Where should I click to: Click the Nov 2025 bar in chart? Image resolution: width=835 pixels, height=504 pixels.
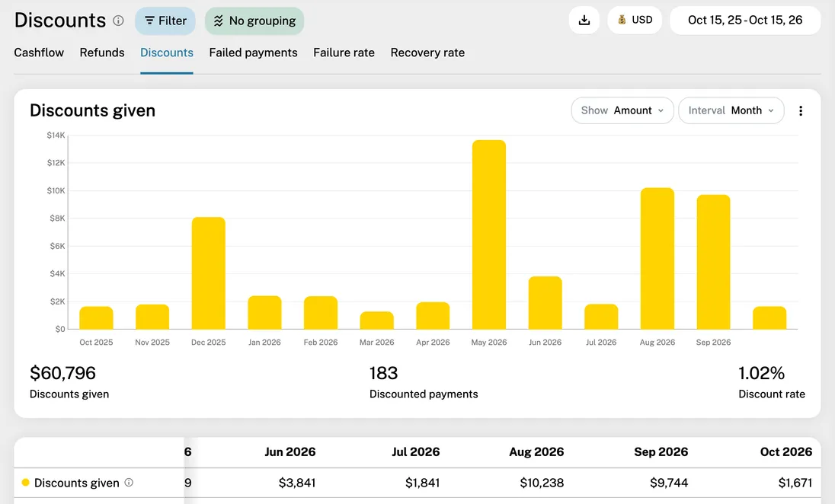(152, 317)
